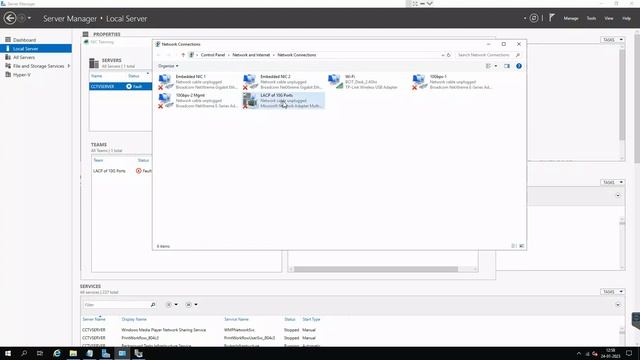This screenshot has height=360, width=640.
Task: Sort Services by Display Name column
Action: coord(134,319)
